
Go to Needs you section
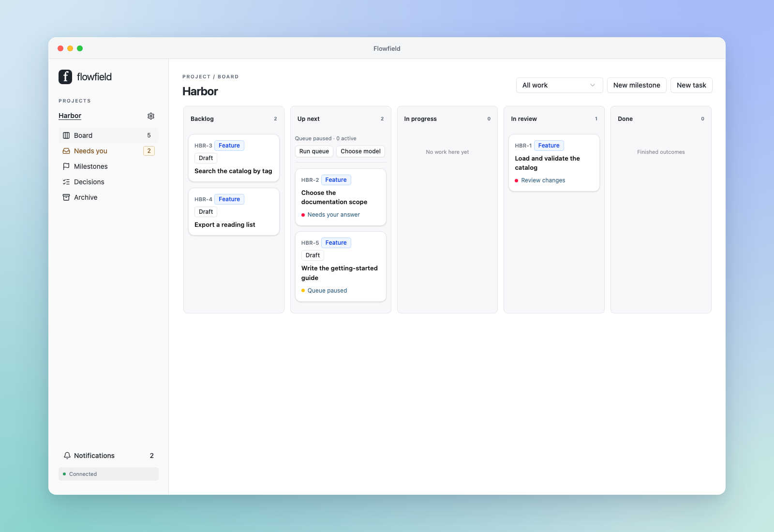108,151
